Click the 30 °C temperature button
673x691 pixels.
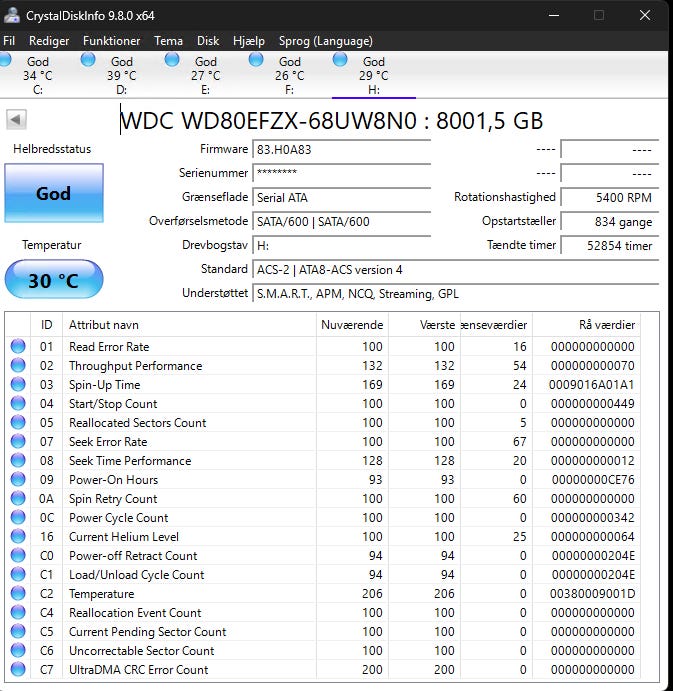[x=53, y=281]
